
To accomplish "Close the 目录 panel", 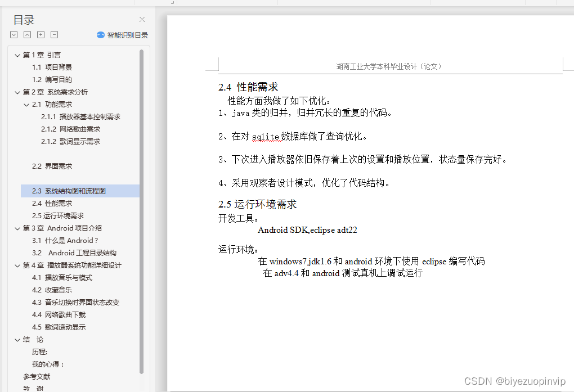I will 142,19.
